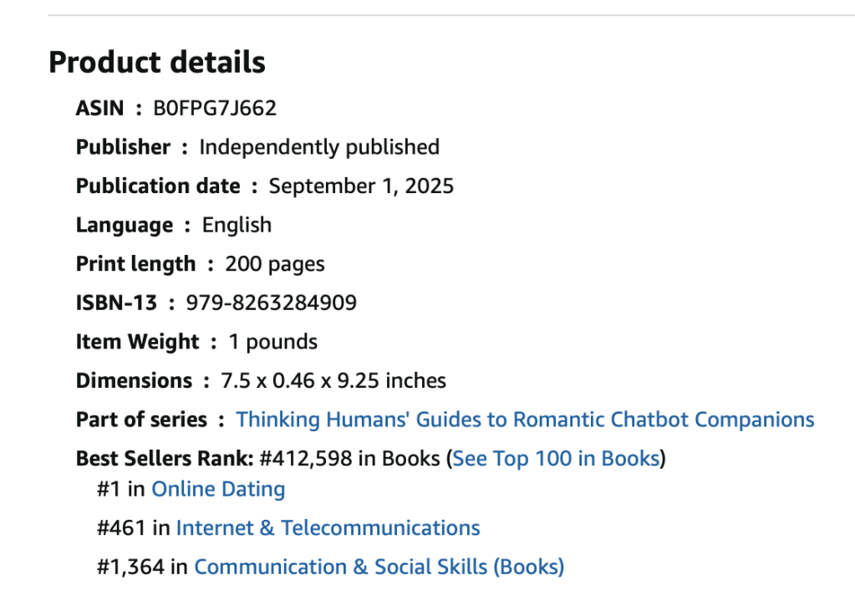Click the 1 pounds item weight
855x616 pixels.
[273, 342]
